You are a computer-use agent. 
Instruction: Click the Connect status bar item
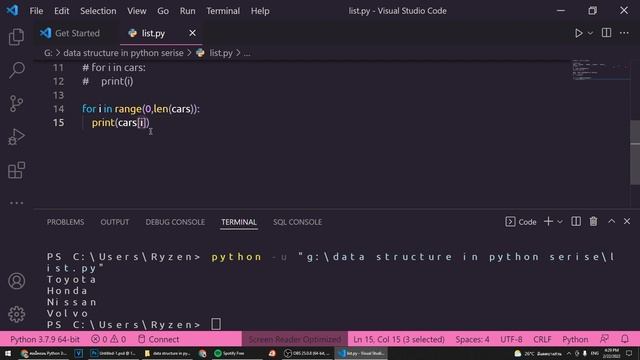[158, 339]
